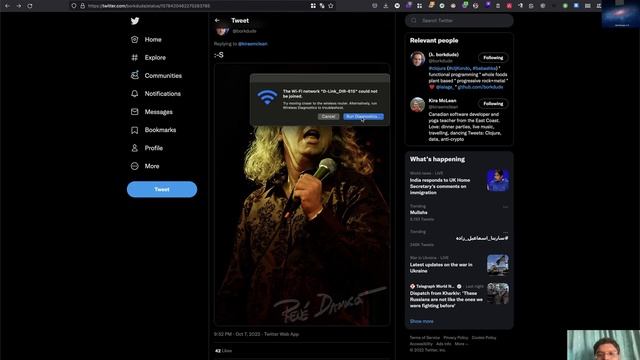Open Latest updates on war in Ukraine

(441, 268)
